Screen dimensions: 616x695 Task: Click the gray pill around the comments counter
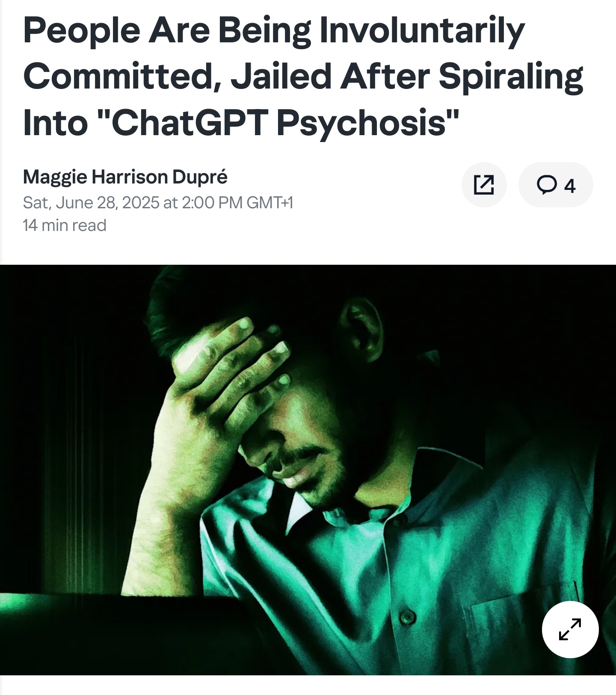pos(556,185)
